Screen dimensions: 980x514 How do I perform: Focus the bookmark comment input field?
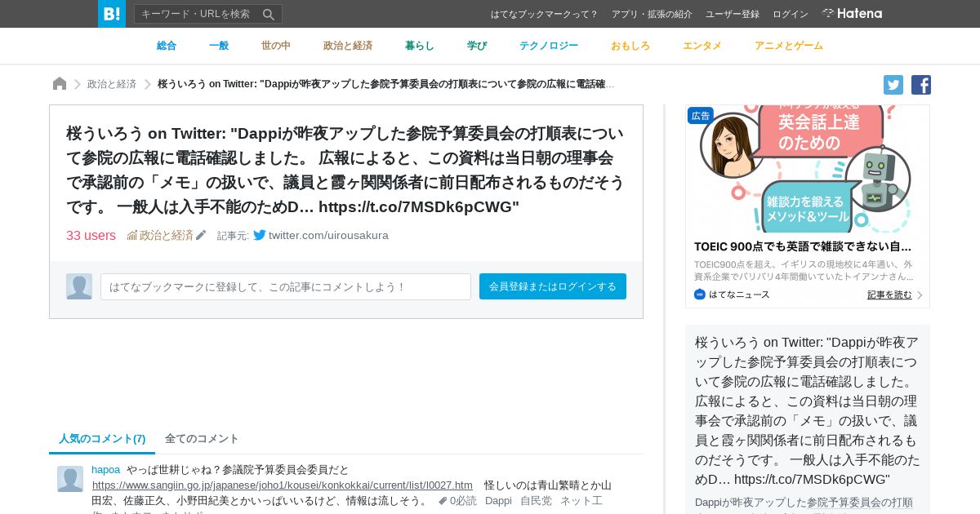coord(286,286)
